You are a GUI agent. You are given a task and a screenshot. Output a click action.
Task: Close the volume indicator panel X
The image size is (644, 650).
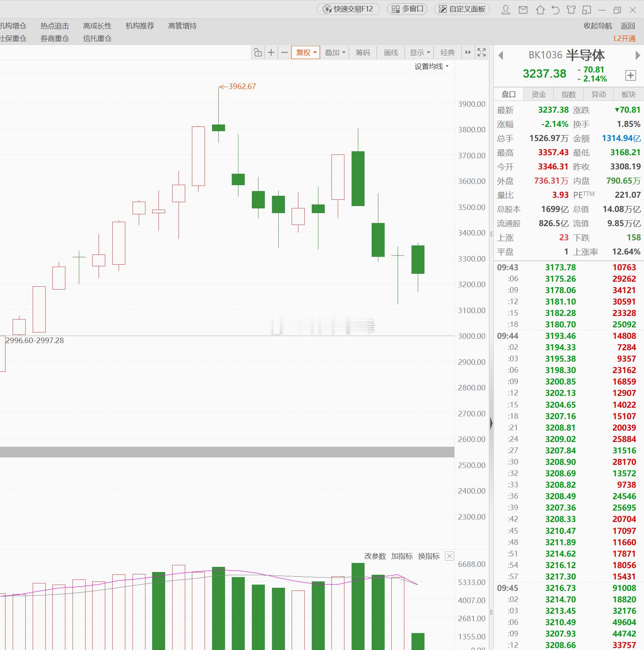[x=449, y=556]
